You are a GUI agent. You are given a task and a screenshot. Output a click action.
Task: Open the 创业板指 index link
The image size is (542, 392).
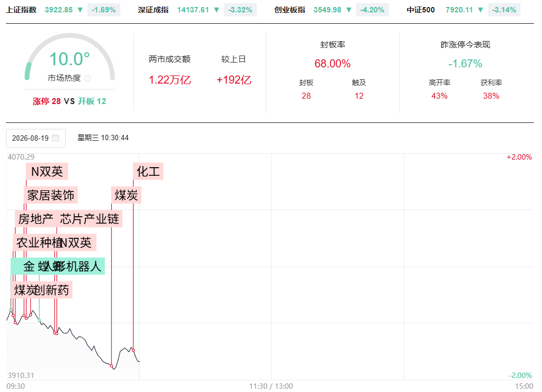point(290,10)
